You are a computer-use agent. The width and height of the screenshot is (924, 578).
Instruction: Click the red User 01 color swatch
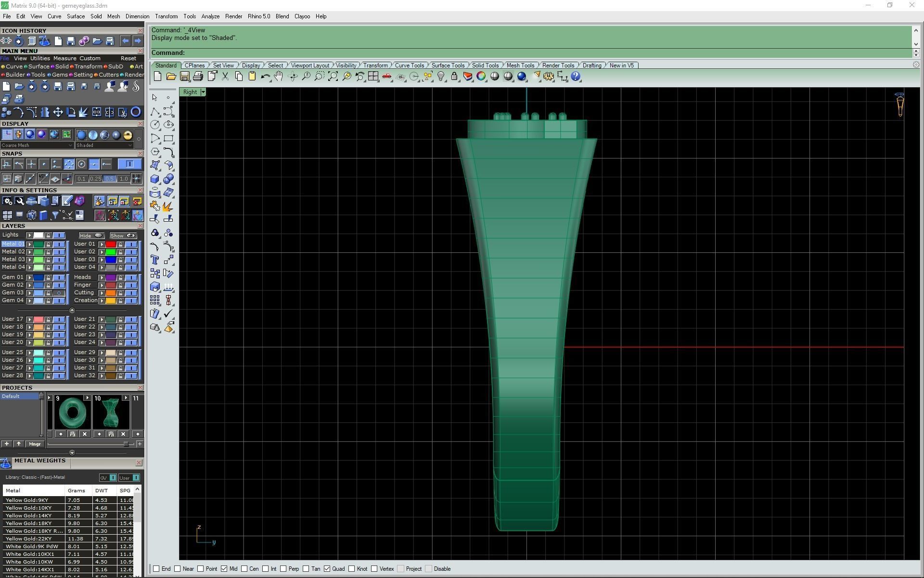(x=111, y=244)
